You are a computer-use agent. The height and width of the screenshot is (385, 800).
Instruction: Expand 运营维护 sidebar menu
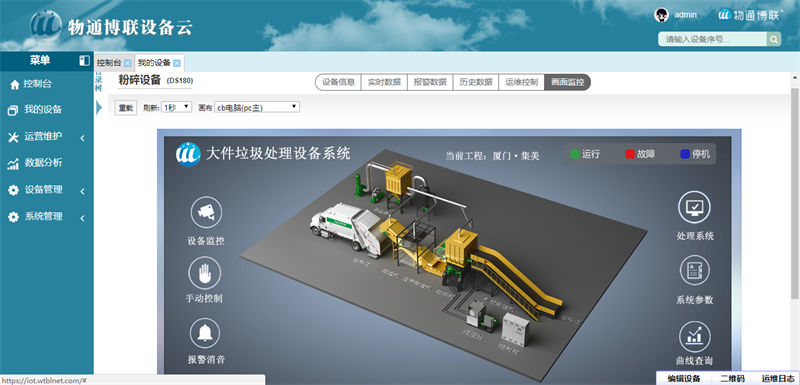(47, 137)
